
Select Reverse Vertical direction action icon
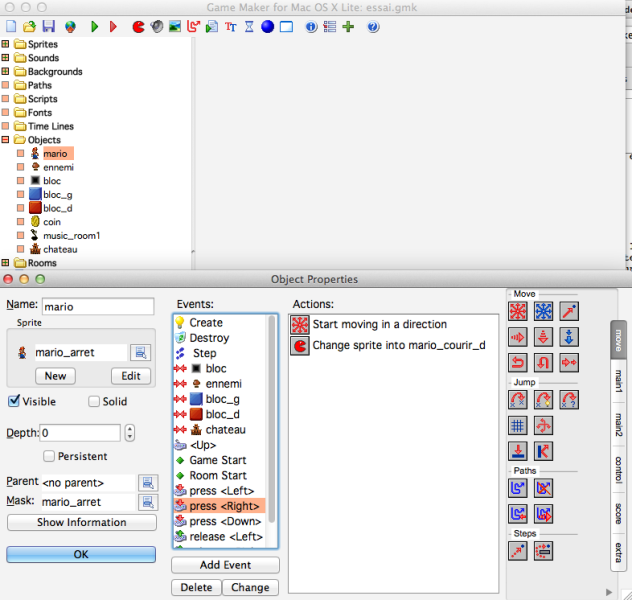[x=543, y=363]
